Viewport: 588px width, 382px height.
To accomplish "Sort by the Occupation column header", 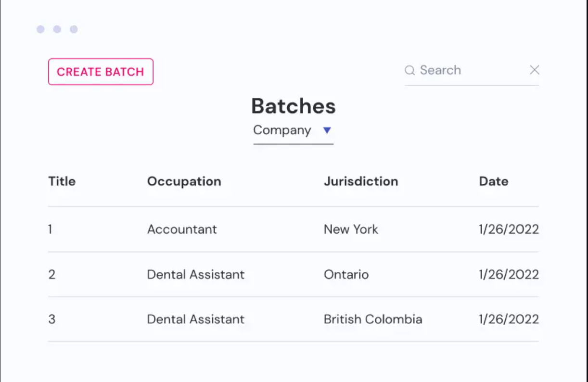I will [x=184, y=181].
